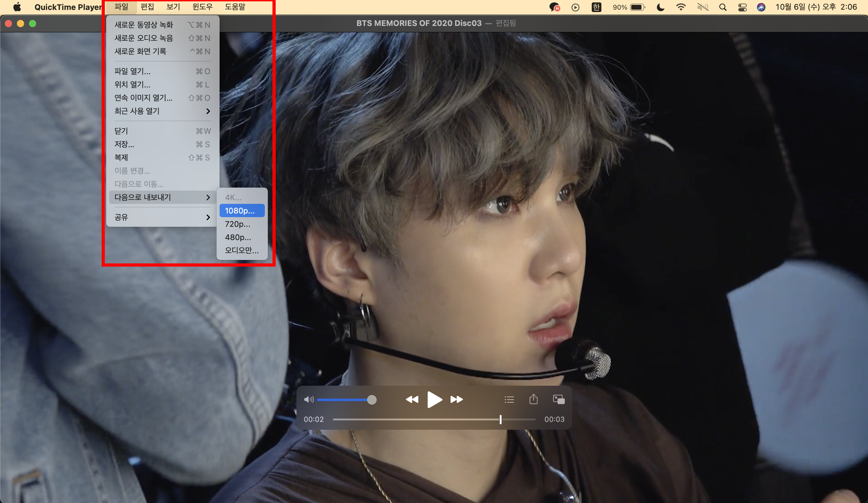Export as 1080p...
Screen dimensions: 868x503
click(242, 211)
